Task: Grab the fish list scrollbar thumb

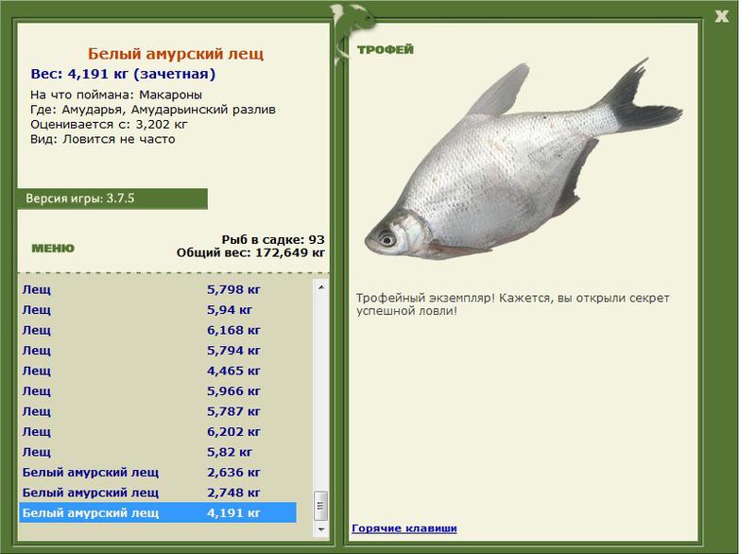Action: tap(321, 505)
